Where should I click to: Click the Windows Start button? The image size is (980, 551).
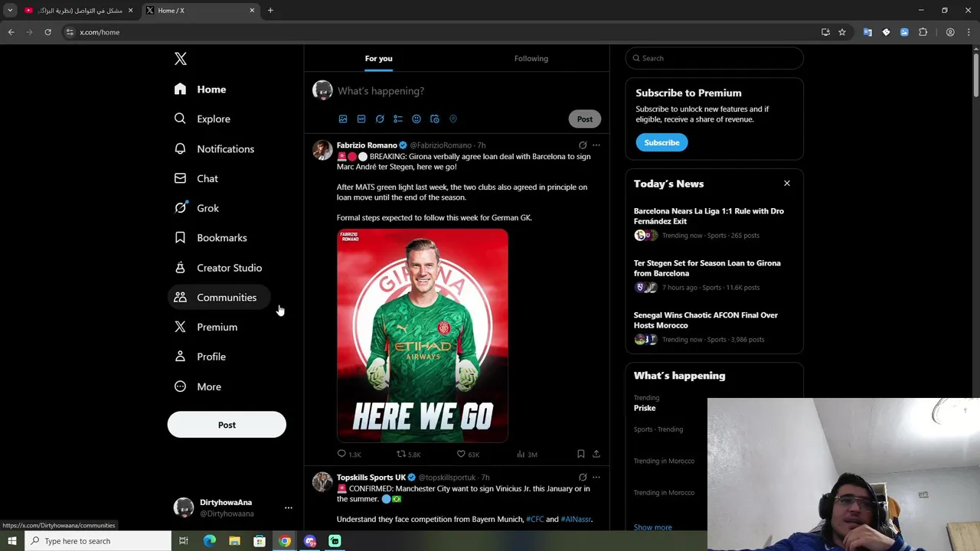[12, 541]
